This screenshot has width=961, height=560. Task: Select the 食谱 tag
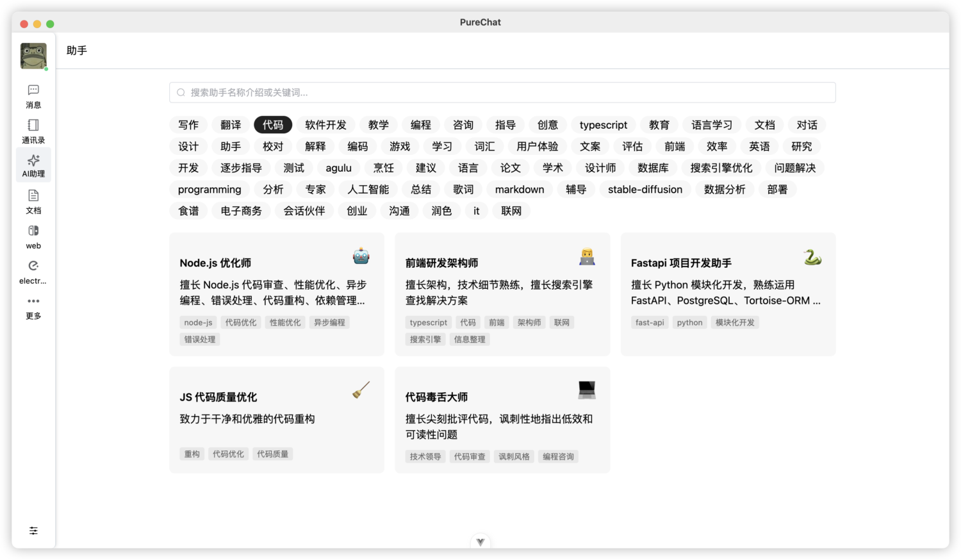tap(188, 211)
